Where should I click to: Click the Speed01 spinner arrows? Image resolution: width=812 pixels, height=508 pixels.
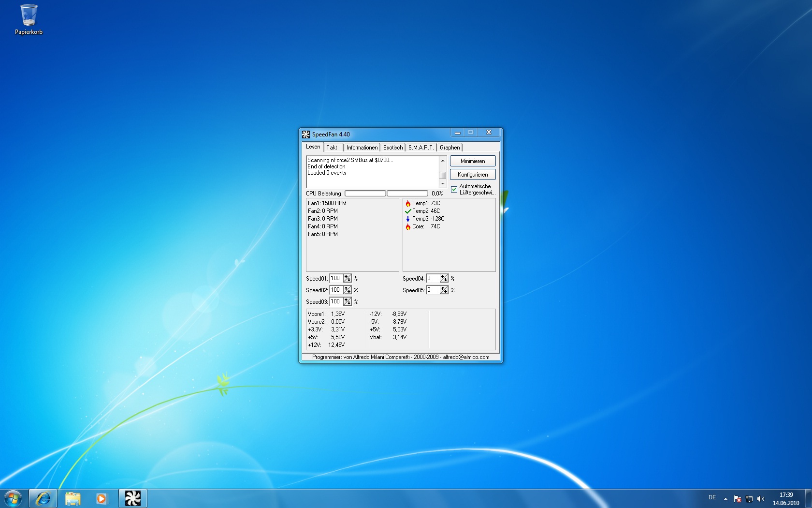coord(348,278)
